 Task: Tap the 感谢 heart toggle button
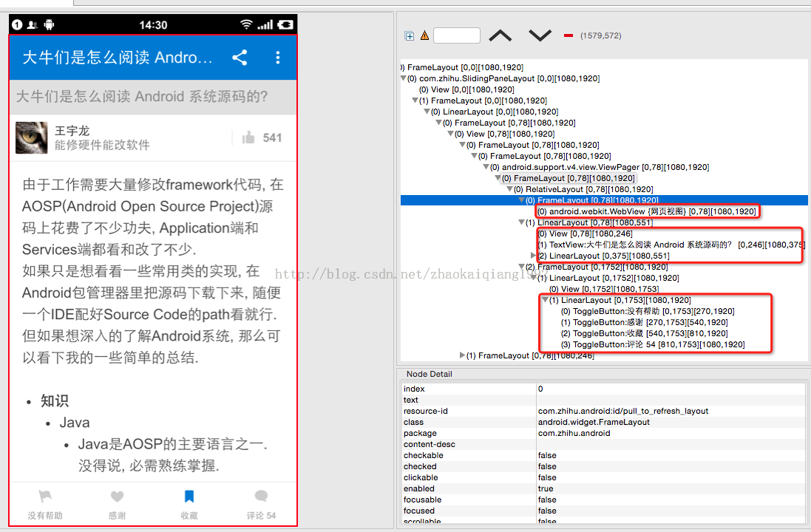(118, 505)
